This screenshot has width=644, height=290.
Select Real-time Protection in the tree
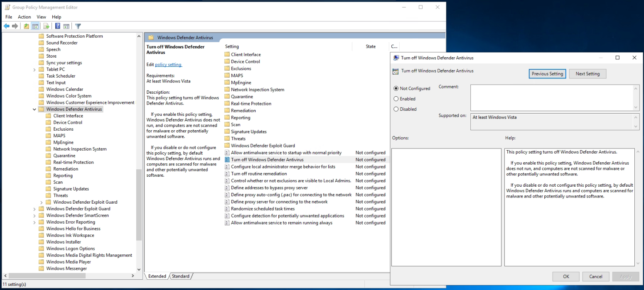(74, 162)
